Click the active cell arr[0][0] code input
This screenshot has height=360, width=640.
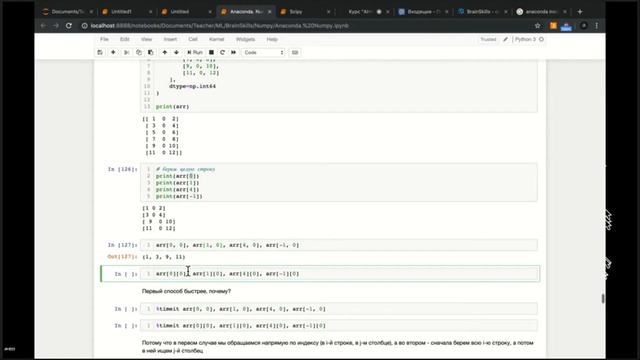[339, 273]
